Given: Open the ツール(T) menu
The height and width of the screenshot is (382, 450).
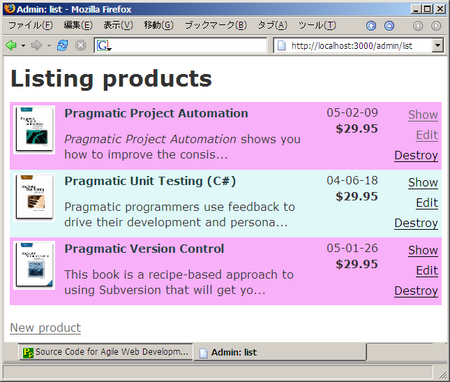Looking at the screenshot, I should [x=317, y=25].
